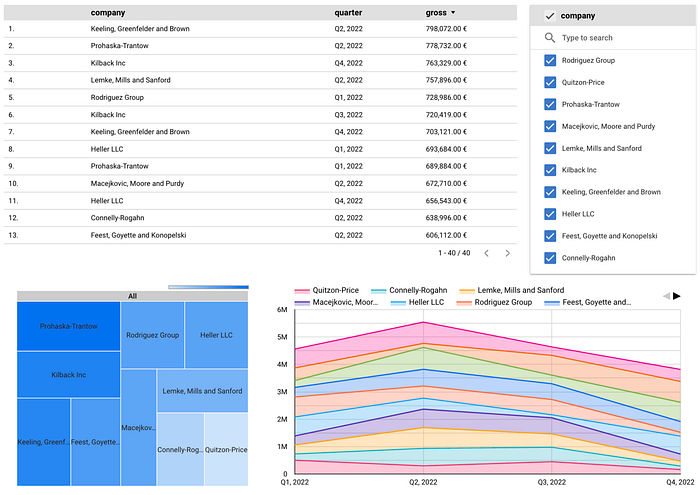Click Q3, 2022 label on chart axis
Image resolution: width=700 pixels, height=495 pixels.
551,483
